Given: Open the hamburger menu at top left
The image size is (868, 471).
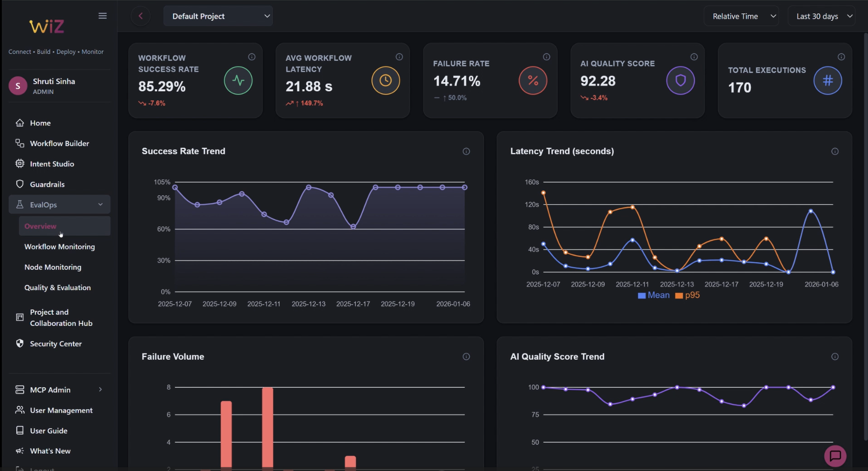Looking at the screenshot, I should tap(102, 15).
